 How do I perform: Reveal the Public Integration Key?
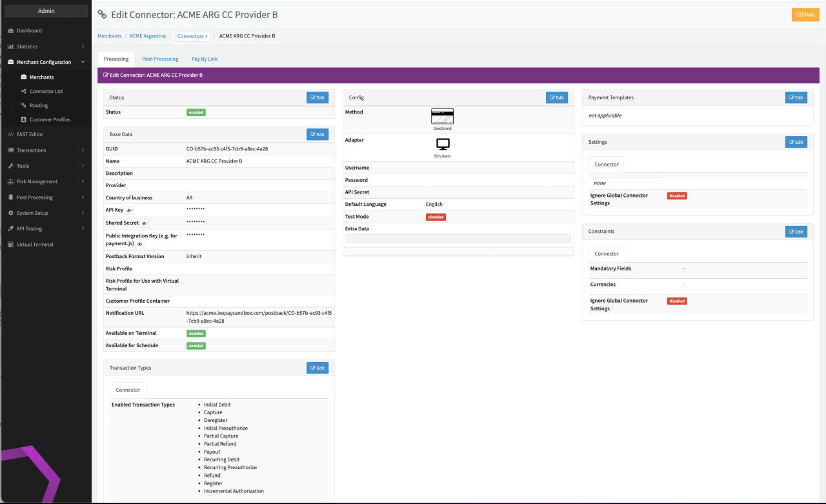[140, 245]
